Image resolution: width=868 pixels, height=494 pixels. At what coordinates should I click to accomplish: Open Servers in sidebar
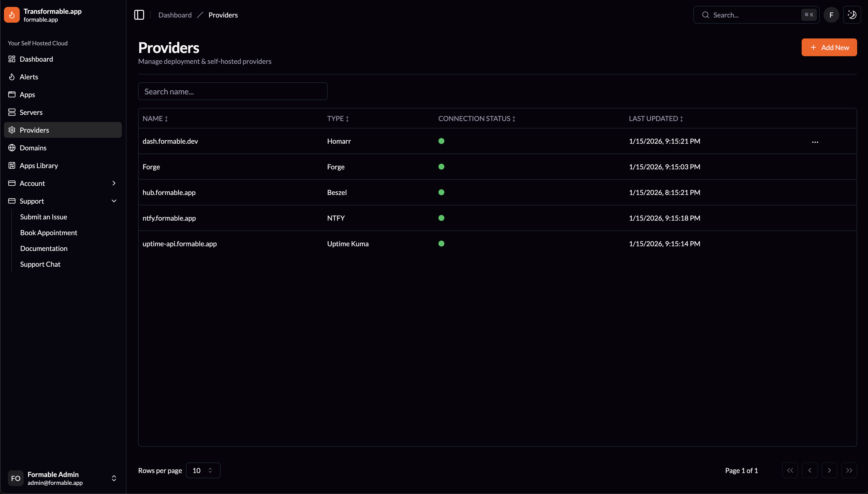point(31,112)
